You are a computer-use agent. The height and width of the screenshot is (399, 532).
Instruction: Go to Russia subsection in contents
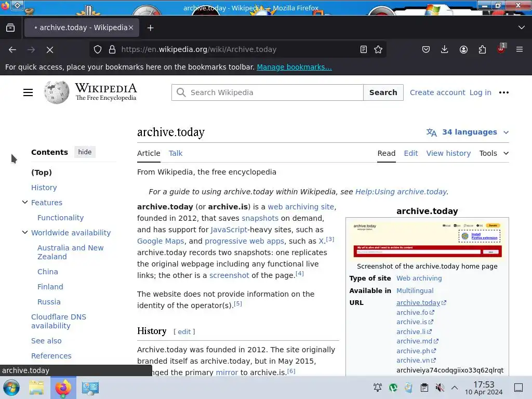(49, 302)
